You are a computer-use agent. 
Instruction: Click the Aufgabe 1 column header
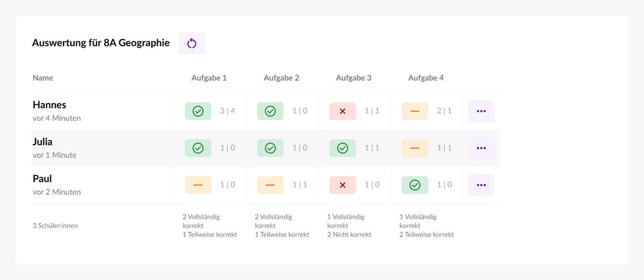pos(209,78)
